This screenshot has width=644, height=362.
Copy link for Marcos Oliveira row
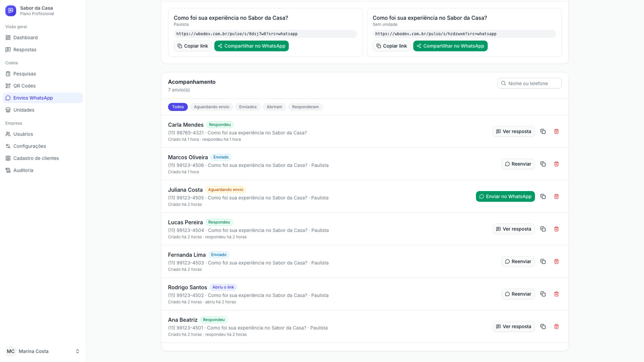tap(543, 164)
